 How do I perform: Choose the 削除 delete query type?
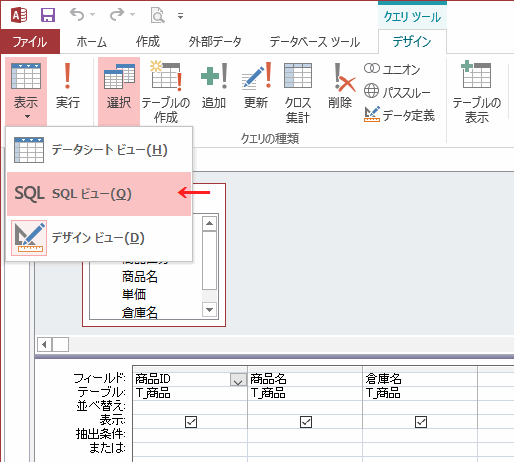tap(340, 86)
